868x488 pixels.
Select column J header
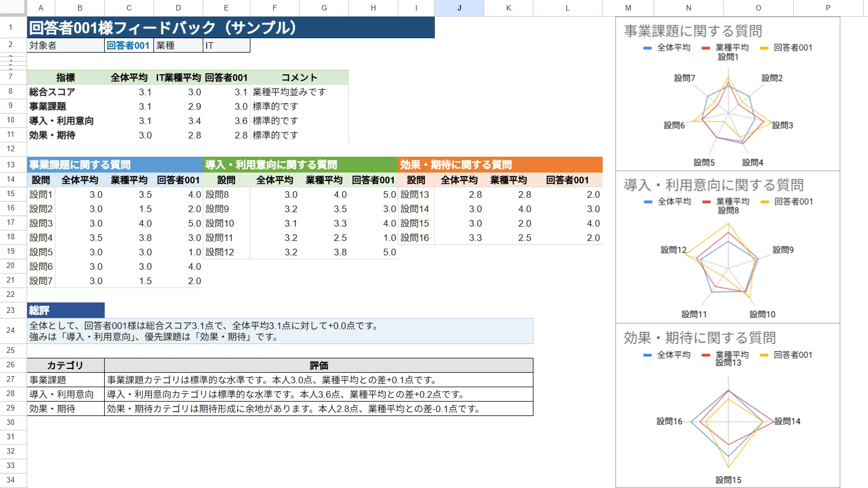pyautogui.click(x=459, y=8)
